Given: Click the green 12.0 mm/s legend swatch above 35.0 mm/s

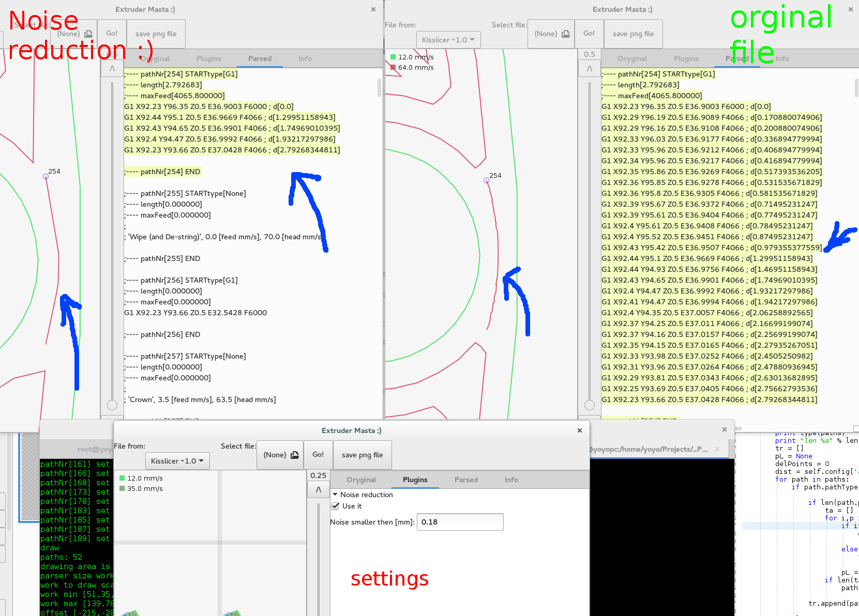Looking at the screenshot, I should click(122, 478).
